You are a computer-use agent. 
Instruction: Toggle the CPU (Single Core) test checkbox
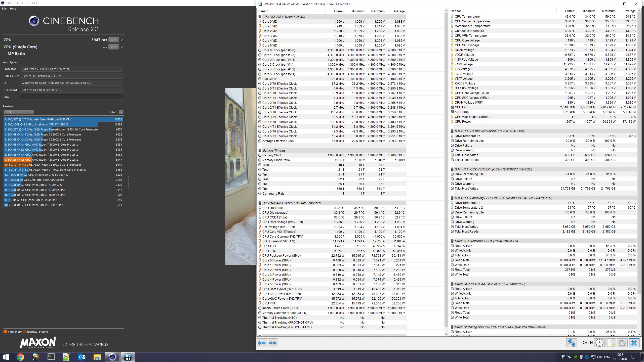(122, 47)
